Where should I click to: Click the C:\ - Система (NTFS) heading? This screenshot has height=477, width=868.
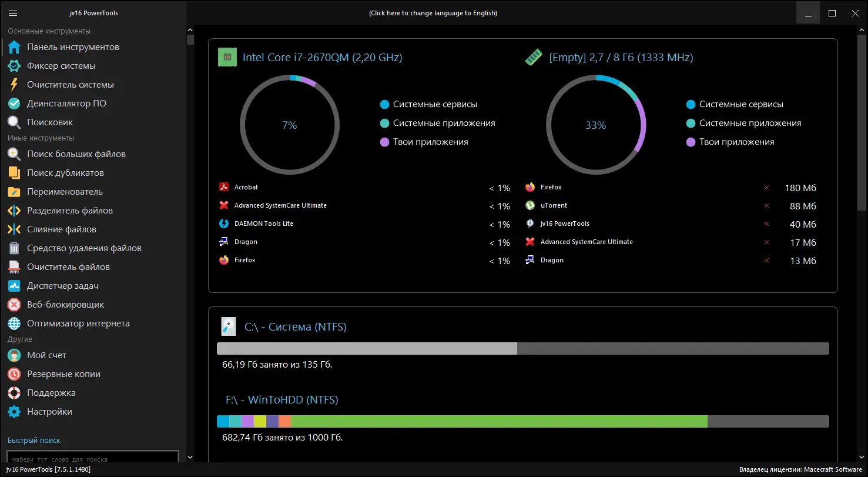tap(296, 327)
